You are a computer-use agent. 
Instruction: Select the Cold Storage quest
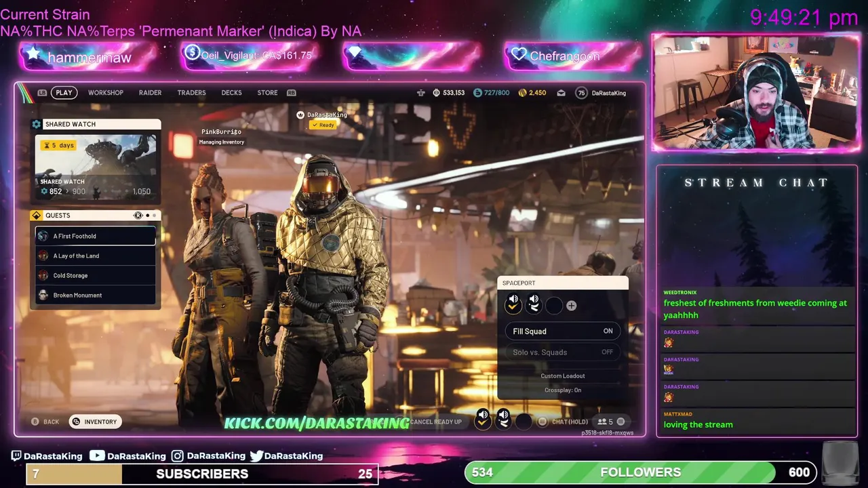point(96,275)
